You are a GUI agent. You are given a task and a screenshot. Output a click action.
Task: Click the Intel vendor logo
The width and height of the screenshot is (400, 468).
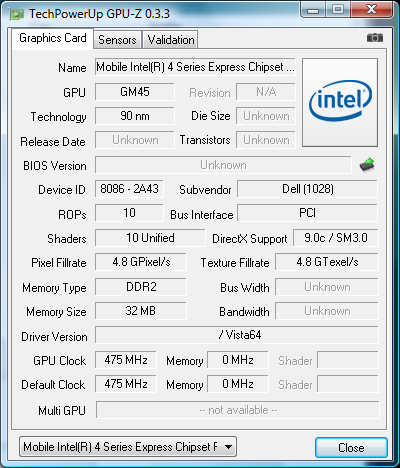tap(340, 102)
